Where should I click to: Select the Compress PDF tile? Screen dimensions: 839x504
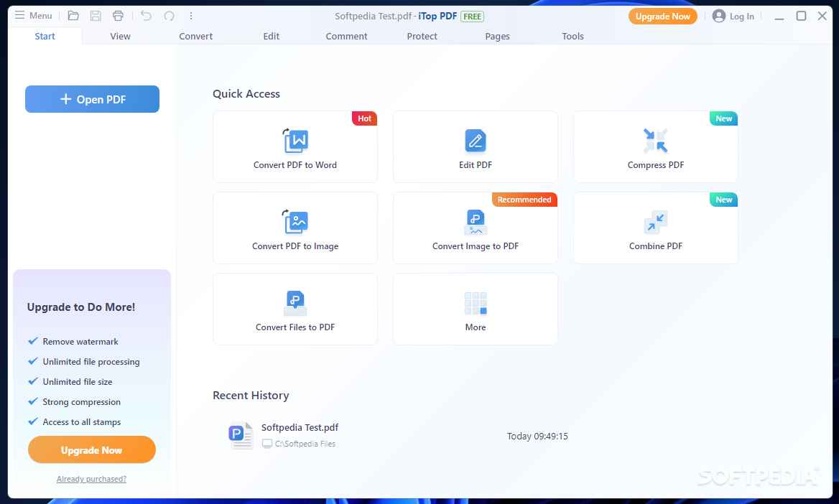tap(655, 147)
